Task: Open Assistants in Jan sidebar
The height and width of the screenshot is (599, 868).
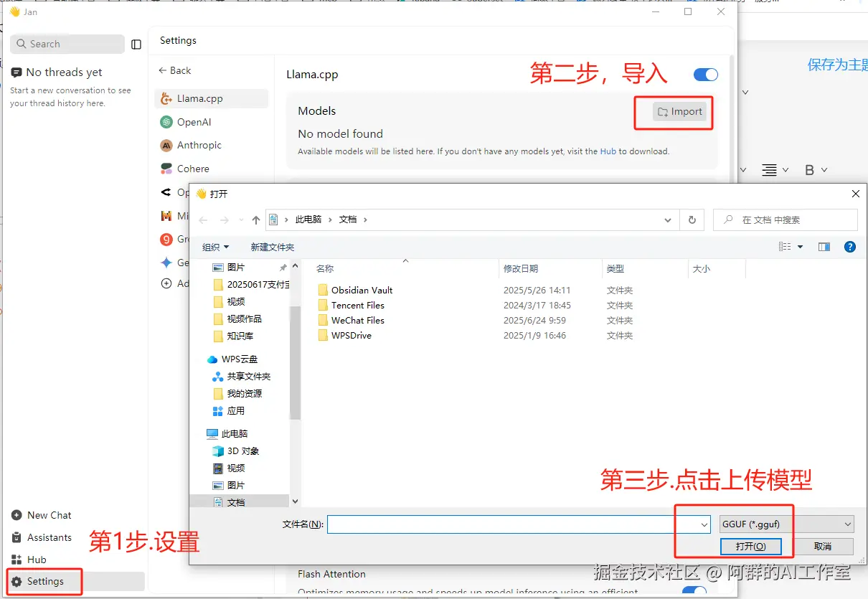Action: pyautogui.click(x=42, y=537)
